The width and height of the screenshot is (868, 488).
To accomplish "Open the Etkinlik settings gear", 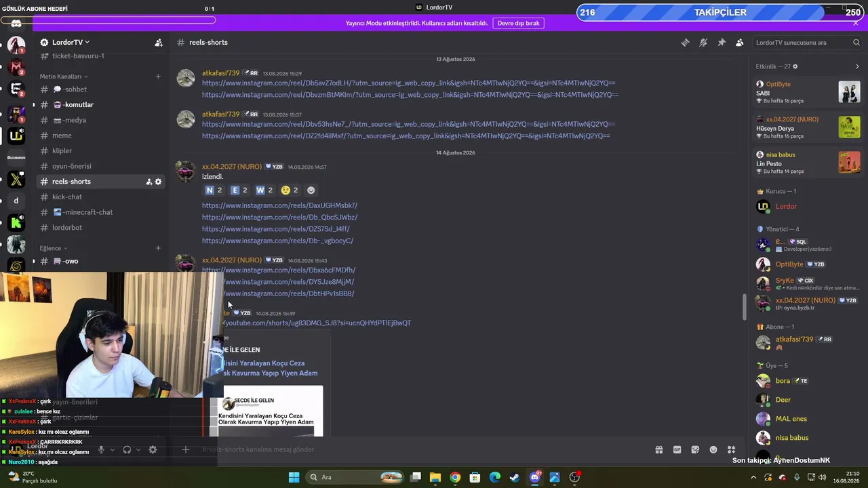I will point(795,66).
